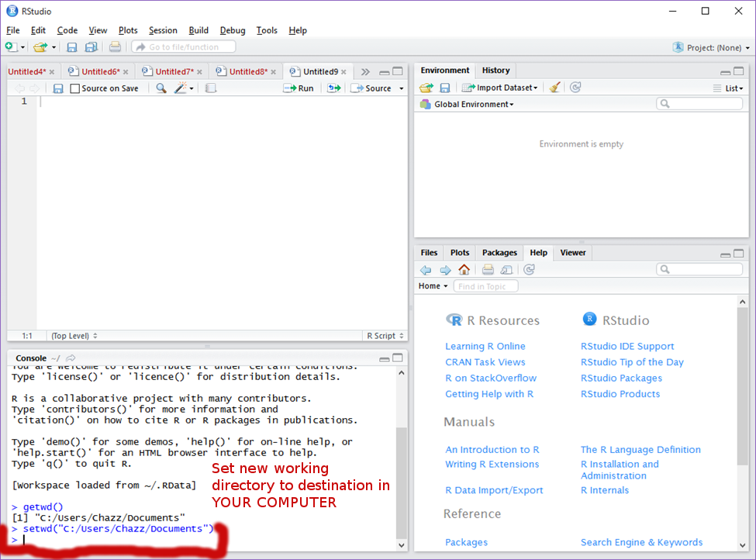This screenshot has width=756, height=560.
Task: Click the Console scrollbar down arrow
Action: (x=401, y=545)
